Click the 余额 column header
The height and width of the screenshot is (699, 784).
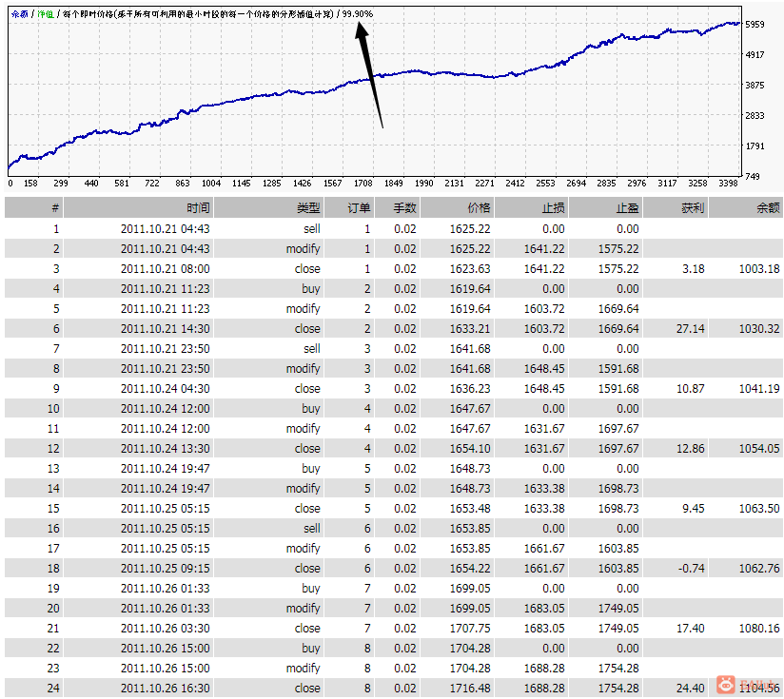point(746,208)
